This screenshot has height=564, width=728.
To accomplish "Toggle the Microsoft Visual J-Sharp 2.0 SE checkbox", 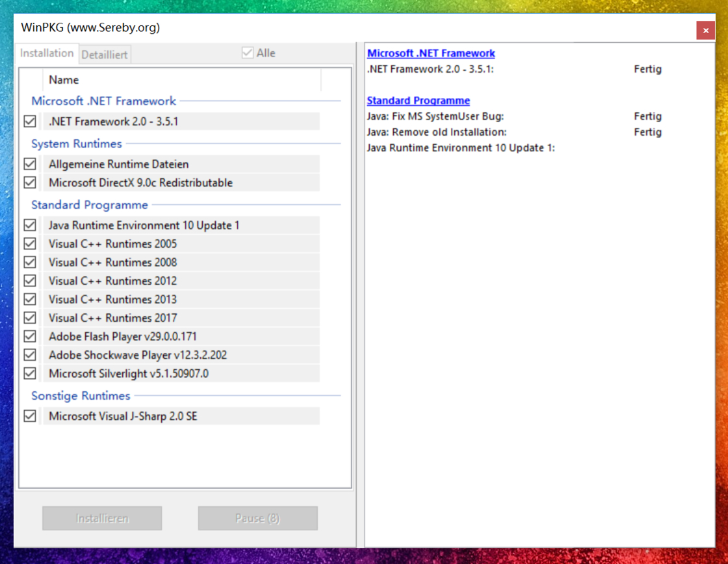I will click(30, 417).
